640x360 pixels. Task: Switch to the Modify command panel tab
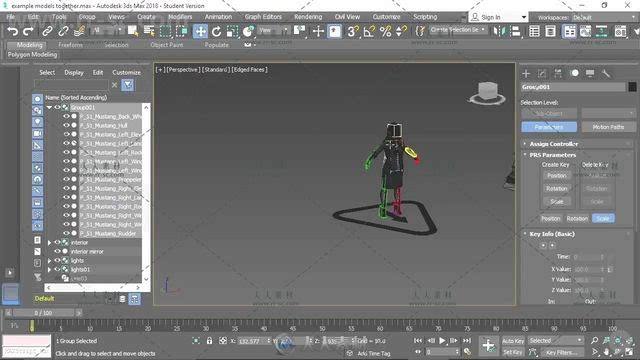pos(542,73)
